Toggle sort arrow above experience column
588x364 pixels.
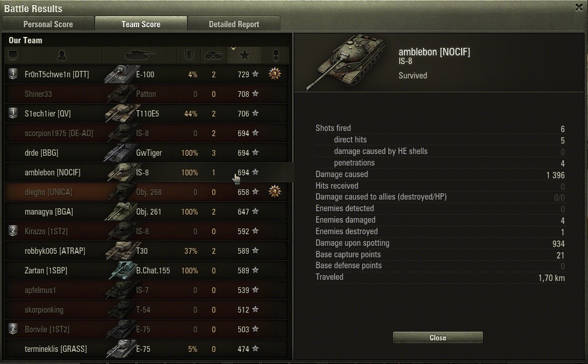click(233, 48)
